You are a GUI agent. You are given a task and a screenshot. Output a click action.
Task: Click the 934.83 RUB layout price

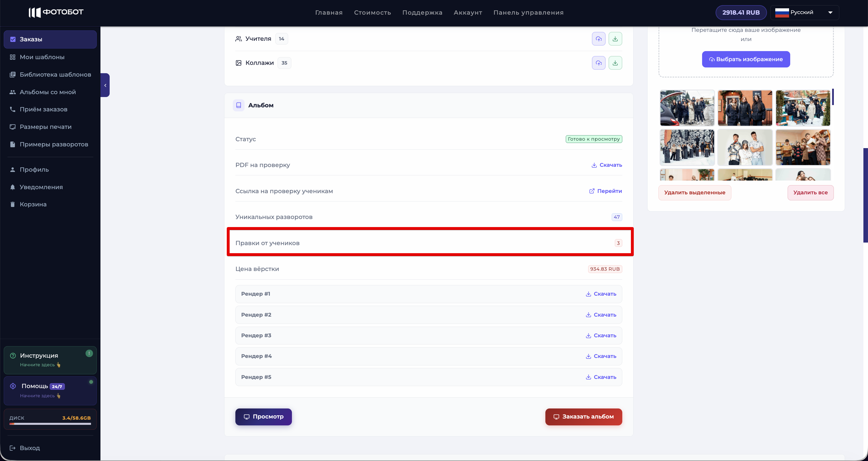(x=605, y=269)
